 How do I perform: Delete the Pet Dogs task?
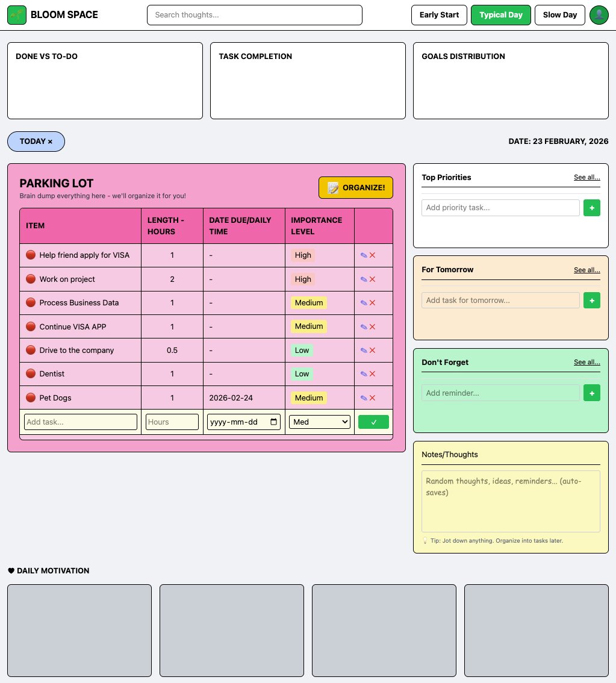point(372,398)
